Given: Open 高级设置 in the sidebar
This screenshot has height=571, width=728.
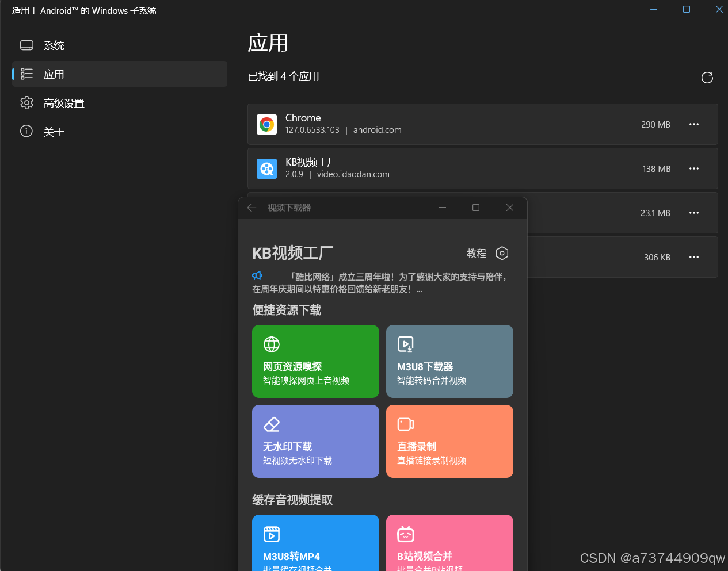Looking at the screenshot, I should click(120, 103).
